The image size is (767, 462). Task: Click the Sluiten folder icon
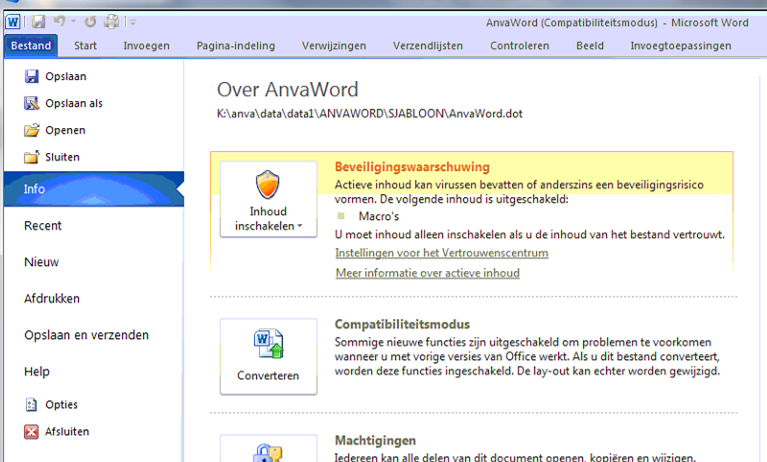tap(31, 157)
